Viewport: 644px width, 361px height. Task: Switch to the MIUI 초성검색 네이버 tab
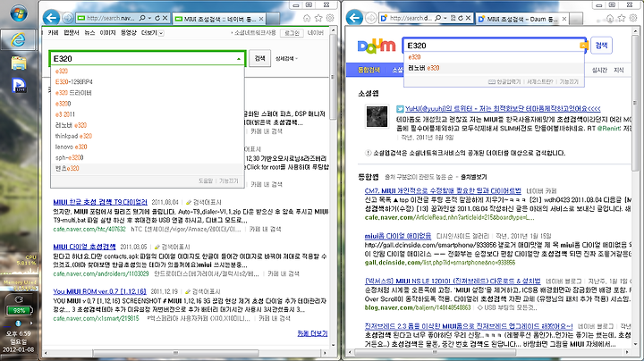click(x=218, y=19)
